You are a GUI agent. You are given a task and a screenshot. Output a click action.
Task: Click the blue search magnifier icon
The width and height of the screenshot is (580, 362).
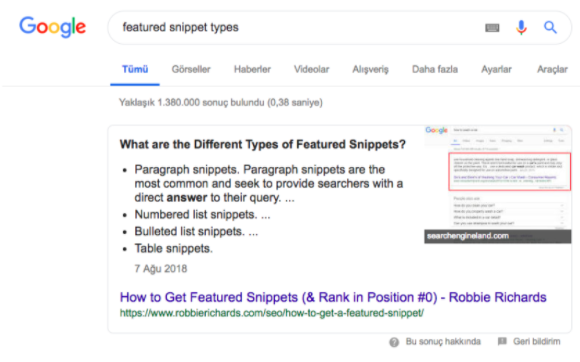(x=550, y=27)
